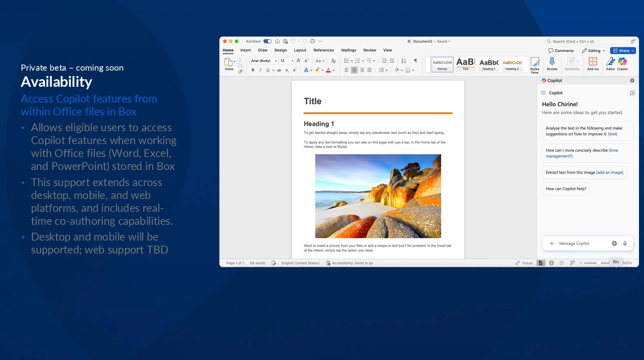
Task: Toggle the AutoSave switch
Action: click(x=268, y=41)
